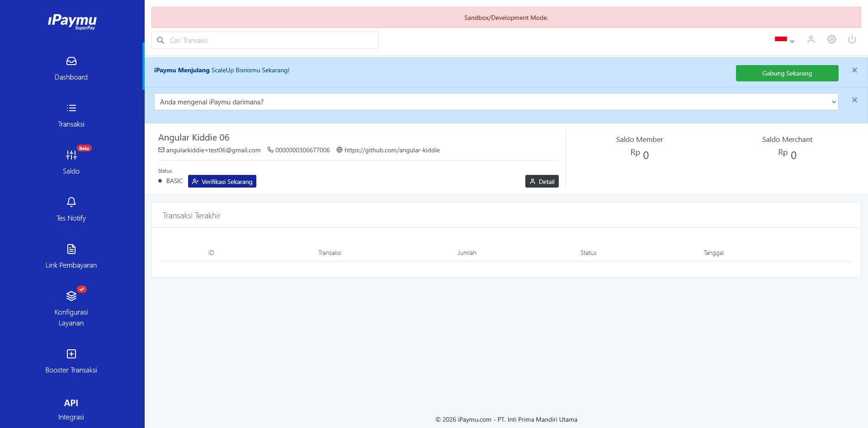
Task: Click the Jumlah column header
Action: pos(467,253)
